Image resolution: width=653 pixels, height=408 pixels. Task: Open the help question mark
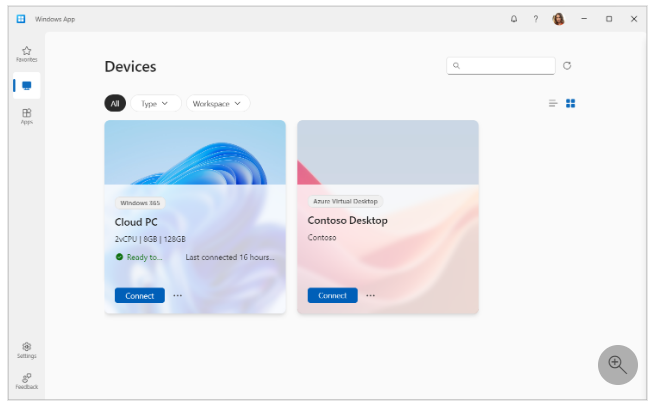(x=536, y=19)
